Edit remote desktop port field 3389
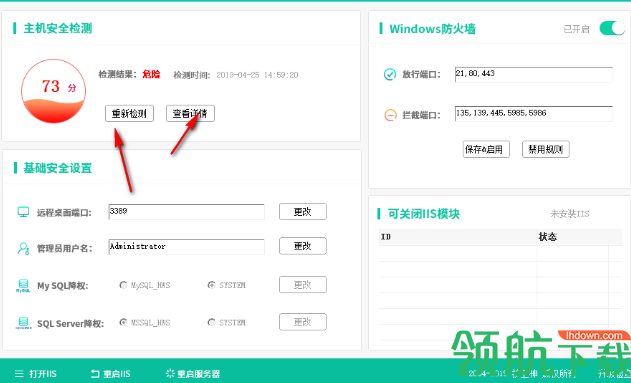Screen dimensions: 631x383 point(186,212)
